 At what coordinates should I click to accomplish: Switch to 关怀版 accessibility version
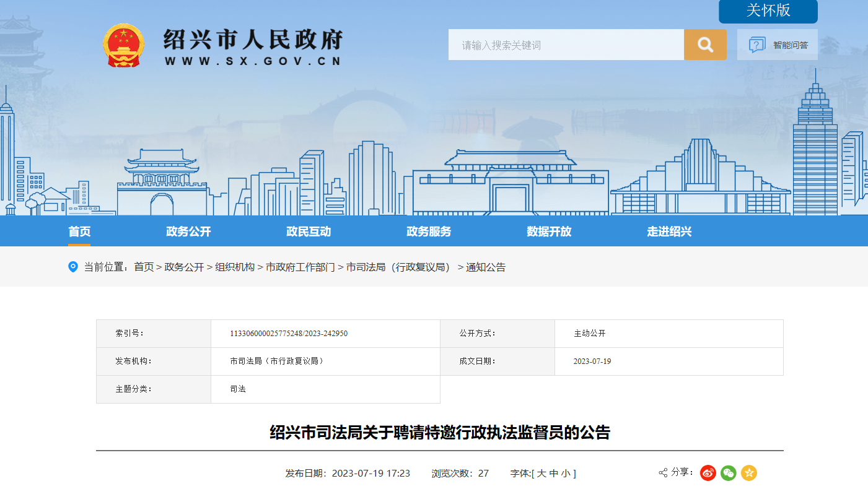pyautogui.click(x=768, y=11)
